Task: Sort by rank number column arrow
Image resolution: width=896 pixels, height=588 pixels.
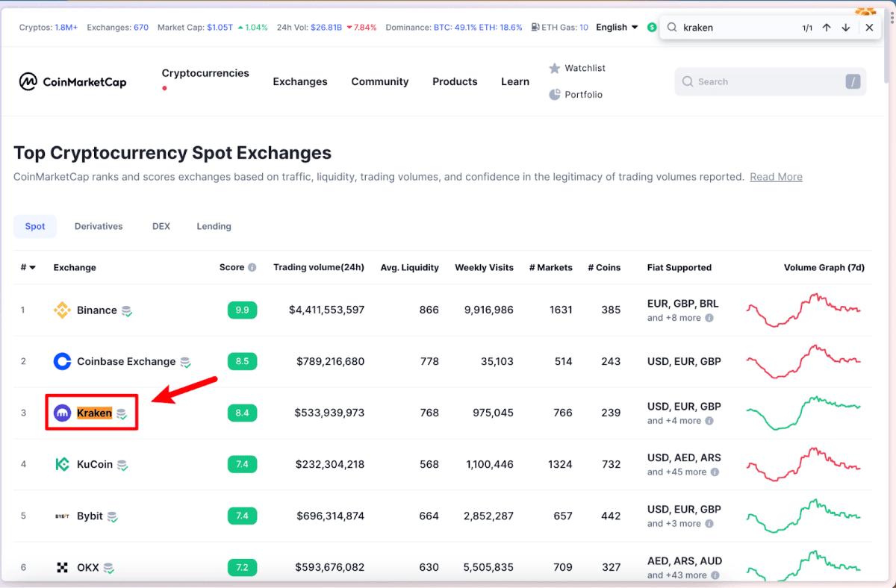Action: click(x=32, y=268)
